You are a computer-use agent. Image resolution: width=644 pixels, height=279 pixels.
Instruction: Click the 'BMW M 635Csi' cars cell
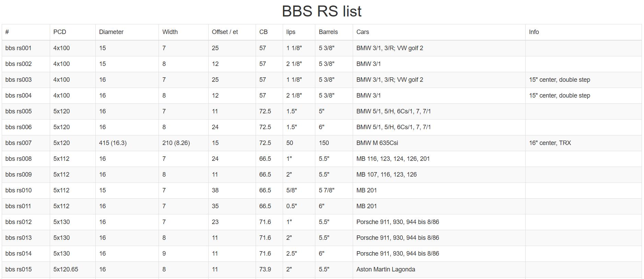coord(377,143)
